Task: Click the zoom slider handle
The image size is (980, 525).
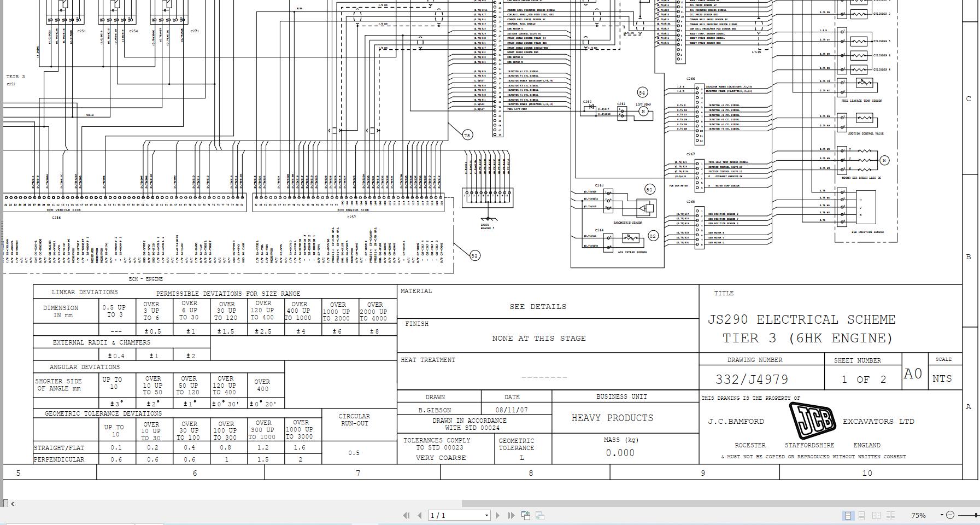Action: [x=977, y=515]
